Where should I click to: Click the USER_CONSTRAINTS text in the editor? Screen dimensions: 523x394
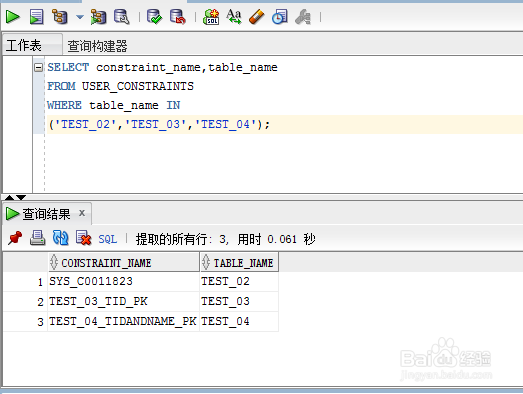tap(138, 86)
